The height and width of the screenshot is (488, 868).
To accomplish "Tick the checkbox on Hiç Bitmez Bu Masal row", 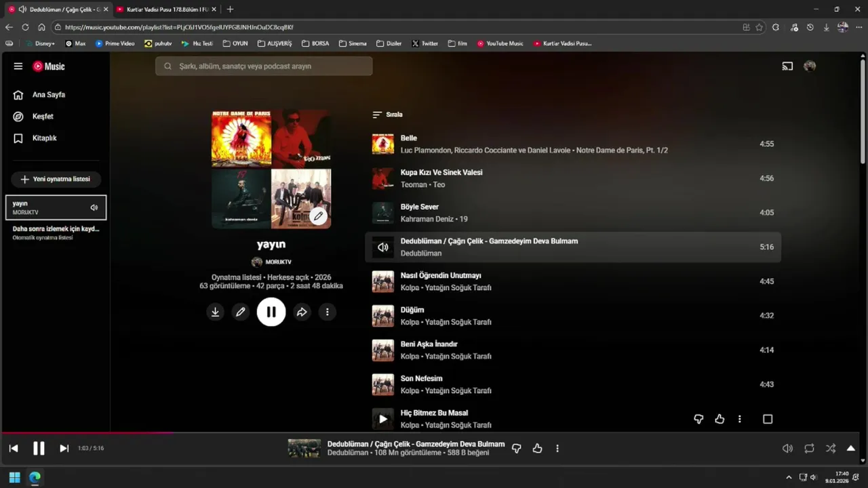I will click(x=768, y=420).
